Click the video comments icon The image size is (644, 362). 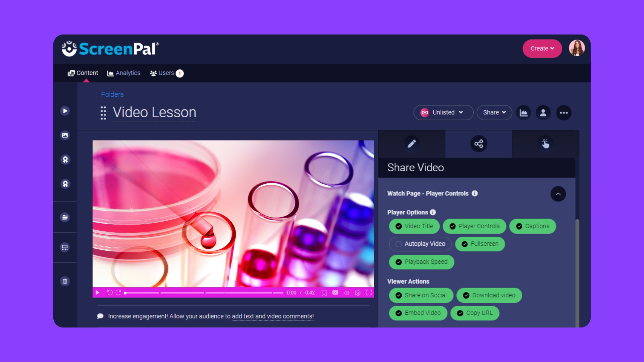tap(100, 316)
